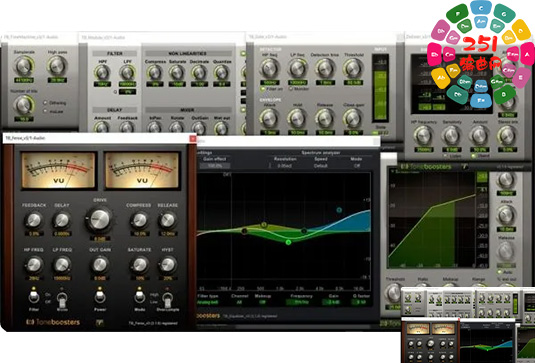This screenshot has height=363, width=535.
Task: Flip the On/Off lever switch beside Filter in Ferox
Action: pyautogui.click(x=62, y=299)
